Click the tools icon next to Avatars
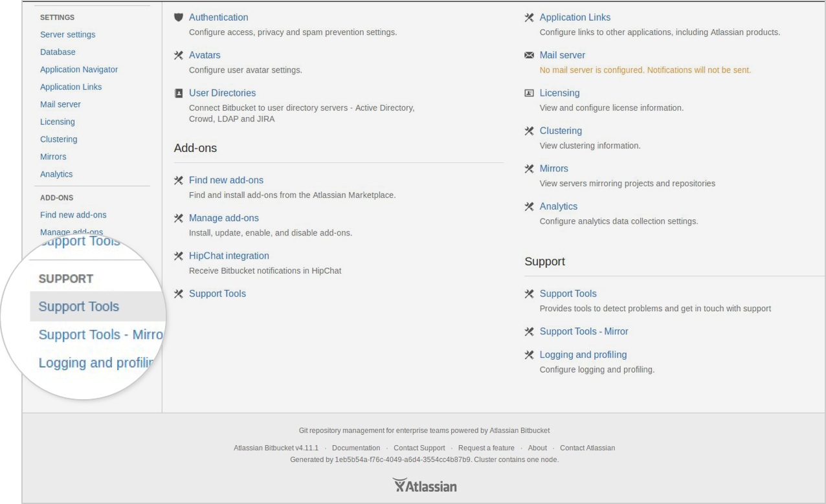826x504 pixels. [x=179, y=55]
